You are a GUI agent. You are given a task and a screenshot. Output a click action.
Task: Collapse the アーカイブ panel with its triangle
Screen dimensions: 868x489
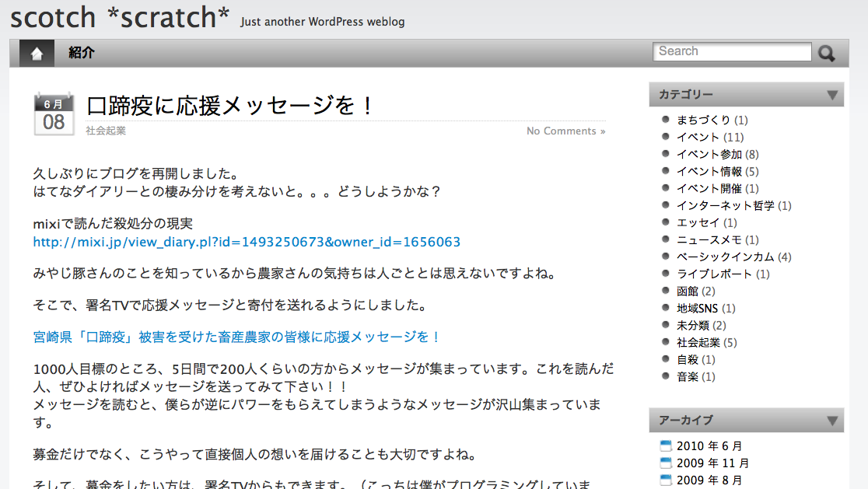[834, 420]
